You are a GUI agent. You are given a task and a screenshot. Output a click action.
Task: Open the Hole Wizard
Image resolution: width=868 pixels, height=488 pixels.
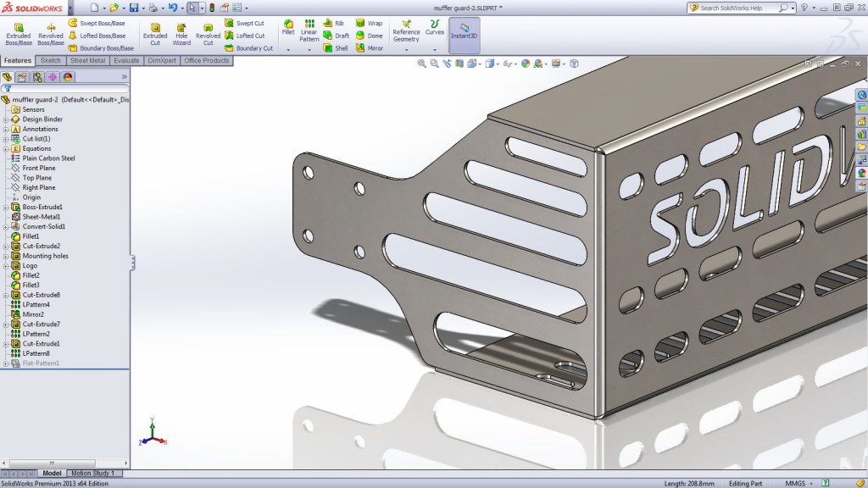181,34
